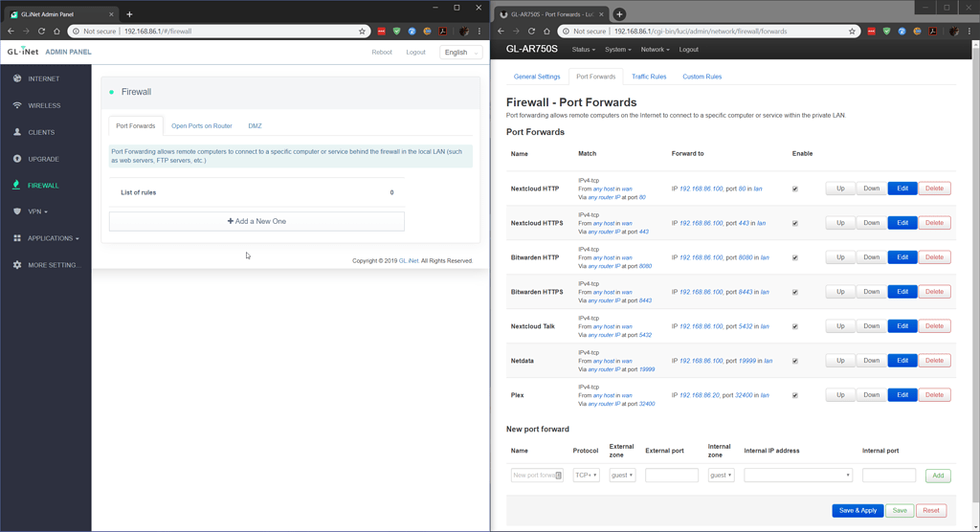Go to home page in left browser

point(56,32)
